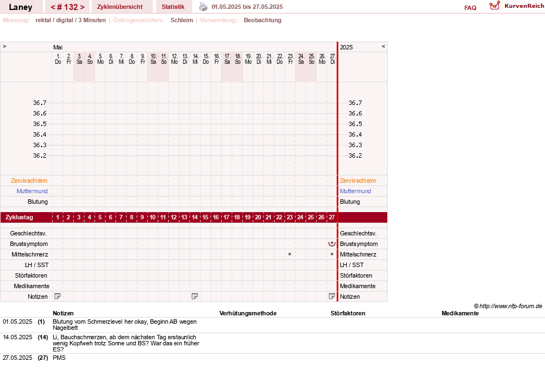Open cycle number '< # 132 >' tab
This screenshot has height=392, width=545.
(x=67, y=7)
